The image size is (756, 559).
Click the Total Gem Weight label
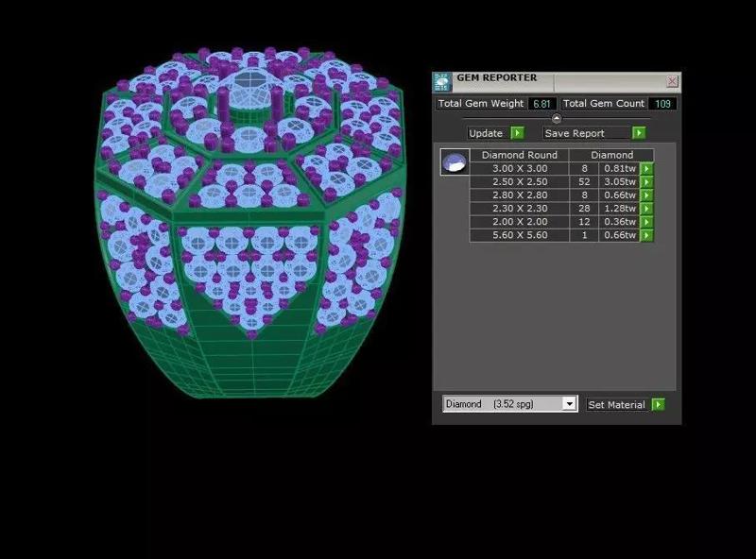click(x=481, y=104)
